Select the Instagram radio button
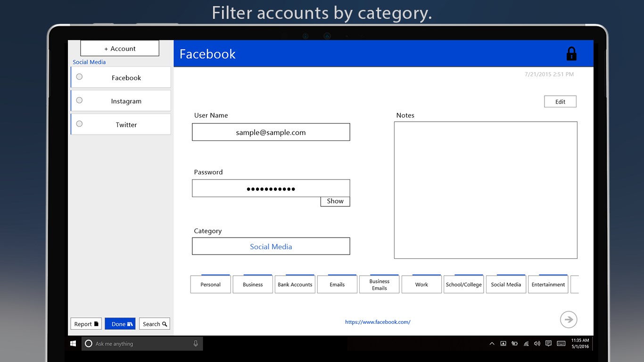The height and width of the screenshot is (362, 644). pyautogui.click(x=79, y=100)
